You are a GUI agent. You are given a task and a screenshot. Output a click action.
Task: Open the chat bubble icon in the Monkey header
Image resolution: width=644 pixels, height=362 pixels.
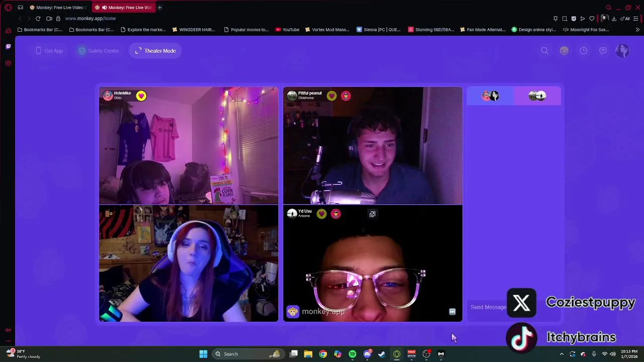[x=603, y=51]
